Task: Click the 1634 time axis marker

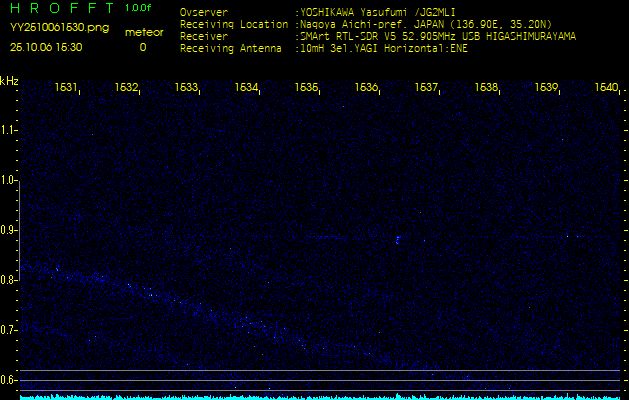Action: (x=246, y=87)
